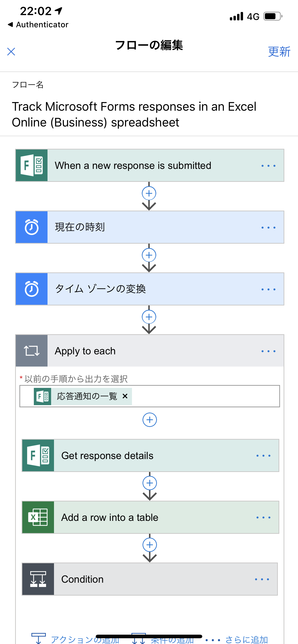Insert a step after the new response trigger
298x644 pixels.
[x=149, y=193]
